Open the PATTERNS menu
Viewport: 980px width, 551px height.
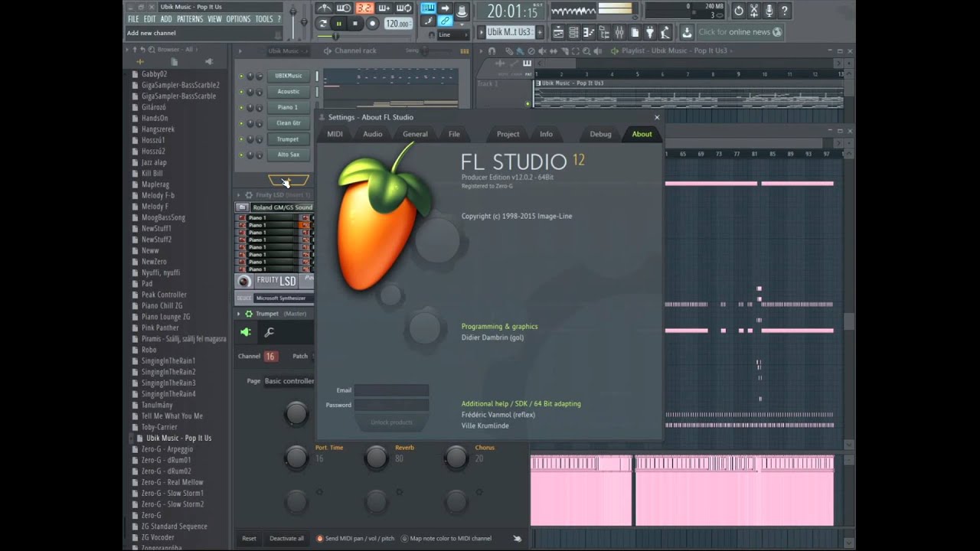click(190, 19)
